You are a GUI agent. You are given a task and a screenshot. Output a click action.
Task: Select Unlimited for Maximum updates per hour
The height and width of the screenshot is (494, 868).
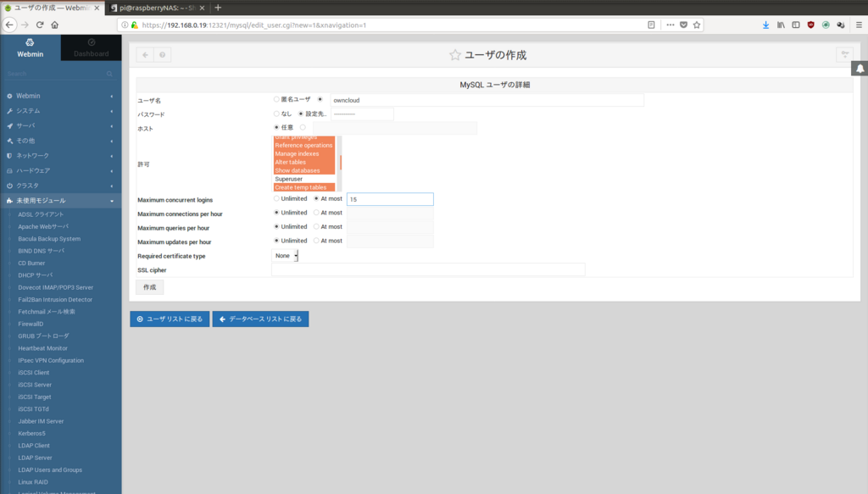276,241
